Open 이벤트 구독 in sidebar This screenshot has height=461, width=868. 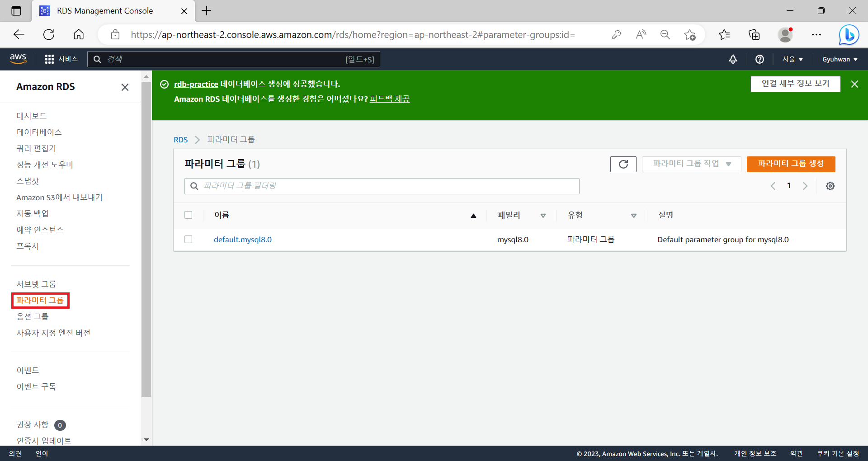36,386
